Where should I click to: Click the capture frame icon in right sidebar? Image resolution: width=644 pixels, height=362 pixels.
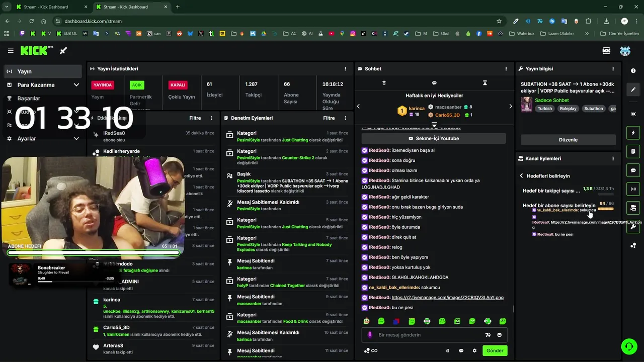[633, 114]
